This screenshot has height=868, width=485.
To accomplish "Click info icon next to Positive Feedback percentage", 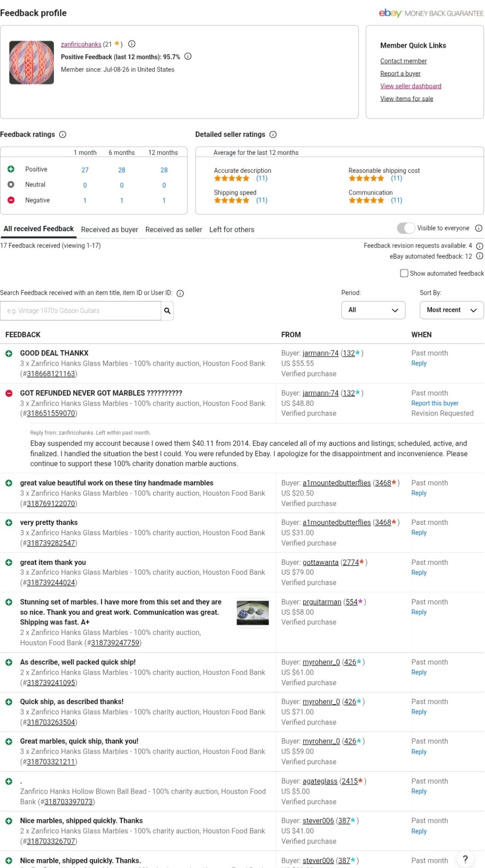I will [x=188, y=56].
